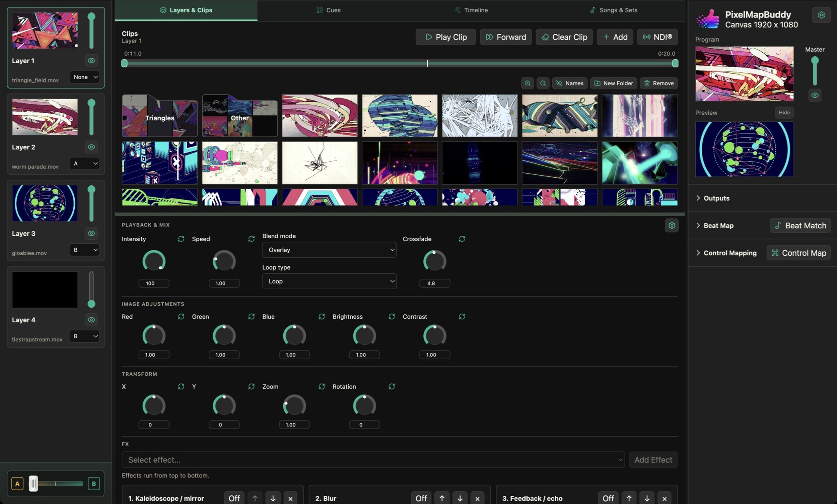This screenshot has width=837, height=504.
Task: Move Feedback / echo effect up
Action: (x=629, y=498)
